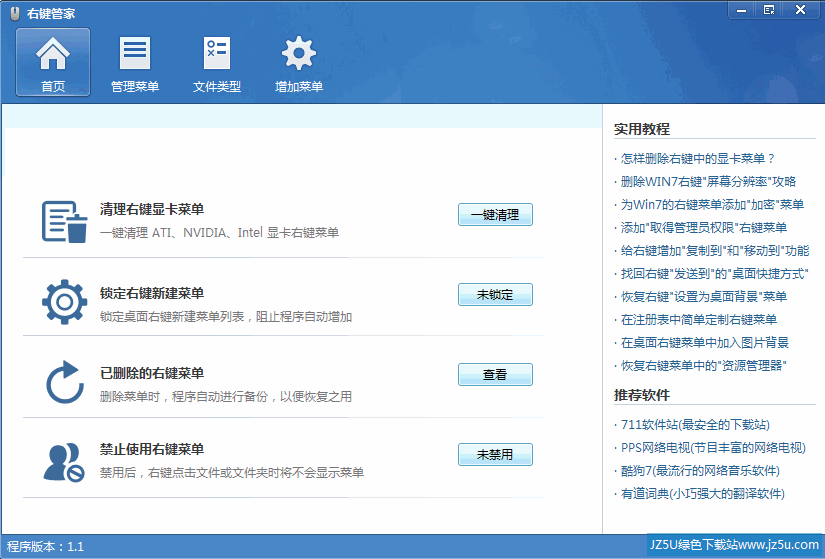Toggle the 未禁用 disable button
825x559 pixels.
[x=495, y=455]
